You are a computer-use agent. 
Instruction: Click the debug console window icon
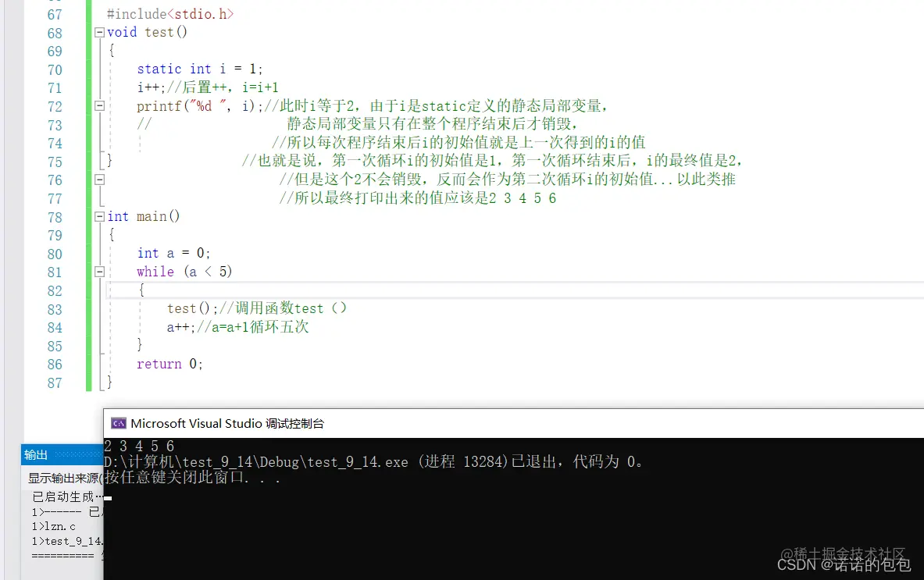pos(119,423)
